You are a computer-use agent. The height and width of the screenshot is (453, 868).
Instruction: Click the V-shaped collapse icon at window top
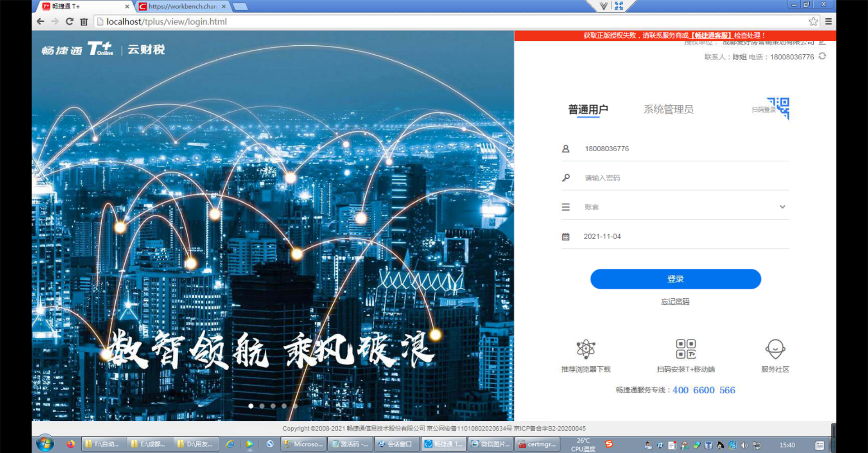tap(604, 5)
